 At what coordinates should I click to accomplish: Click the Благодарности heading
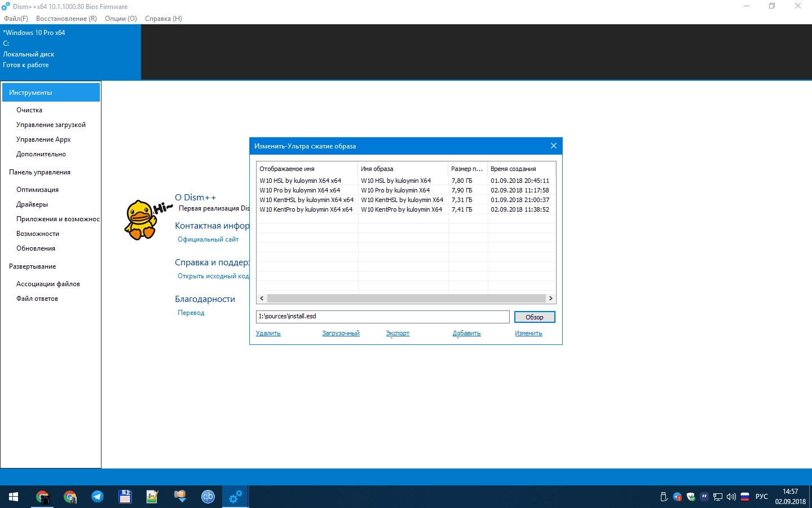click(205, 299)
